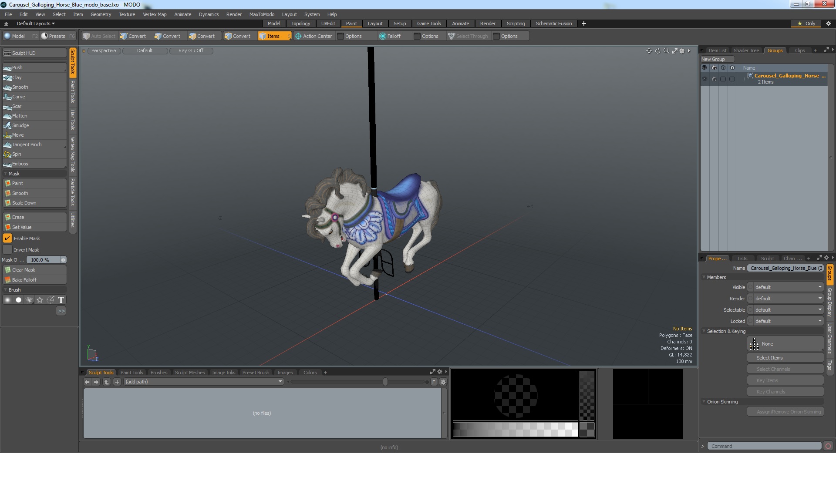Screen dimensions: 836x504
Task: Open the viewport settings gear
Action: click(x=682, y=51)
